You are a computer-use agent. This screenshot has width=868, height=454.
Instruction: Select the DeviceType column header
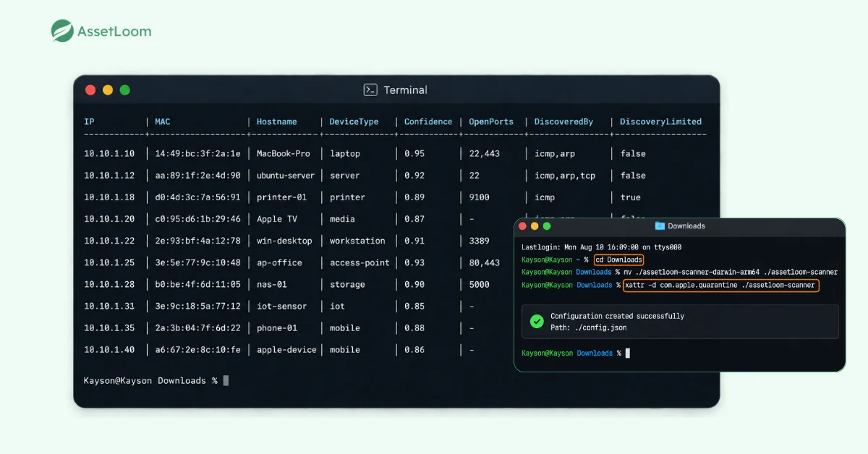354,121
